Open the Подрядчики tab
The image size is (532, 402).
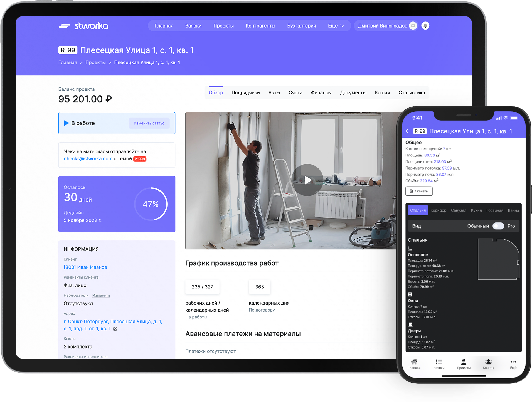tap(245, 93)
